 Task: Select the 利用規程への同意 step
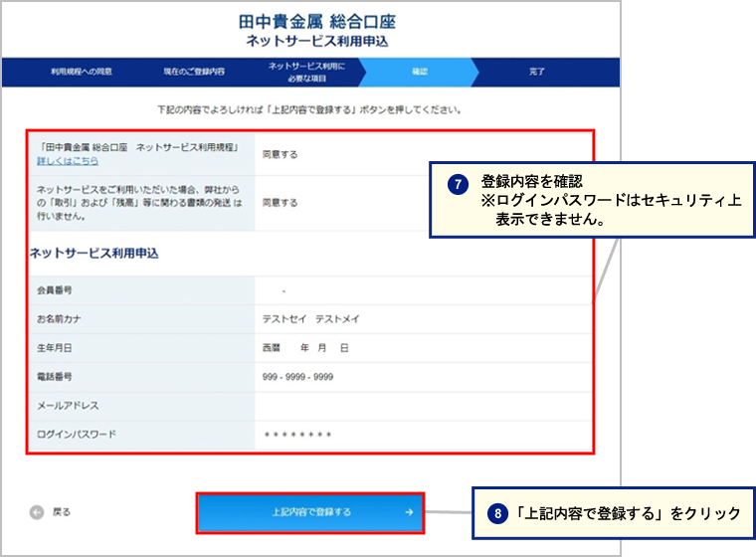81,72
